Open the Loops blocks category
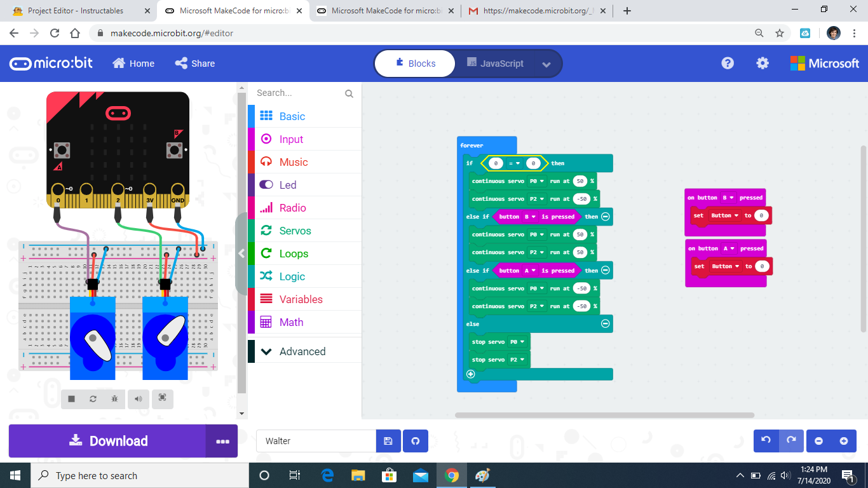Viewport: 868px width, 488px height. point(305,254)
